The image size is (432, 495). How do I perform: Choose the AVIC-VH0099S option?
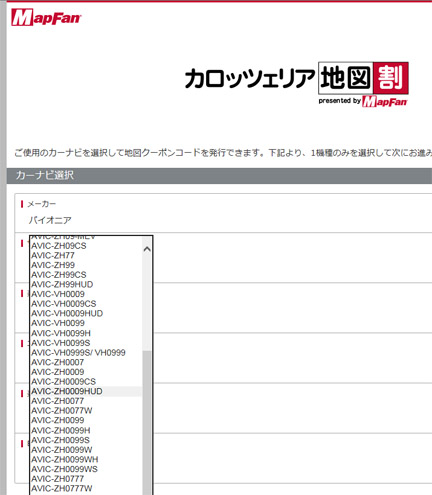tap(86, 343)
